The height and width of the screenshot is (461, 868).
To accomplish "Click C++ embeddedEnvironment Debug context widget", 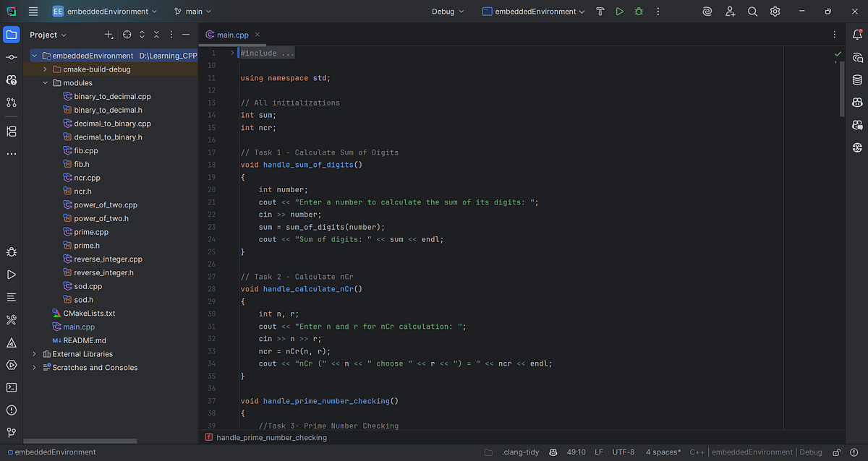I will [x=756, y=452].
